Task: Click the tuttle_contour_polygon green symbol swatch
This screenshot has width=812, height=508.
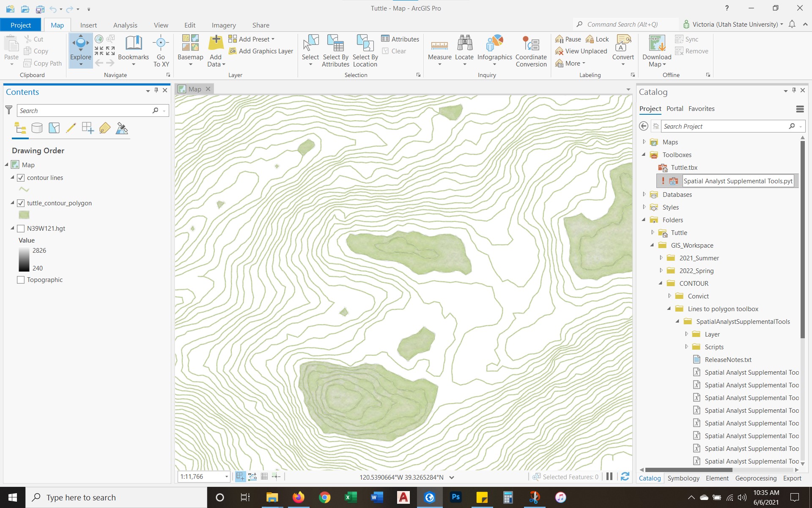Action: 24,215
